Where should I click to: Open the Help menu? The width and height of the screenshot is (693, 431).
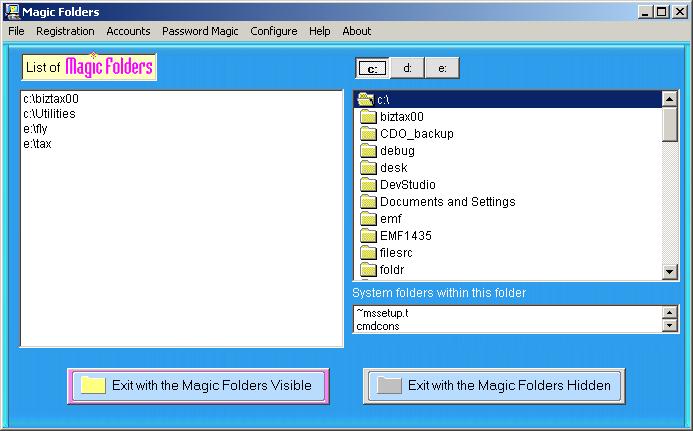320,31
